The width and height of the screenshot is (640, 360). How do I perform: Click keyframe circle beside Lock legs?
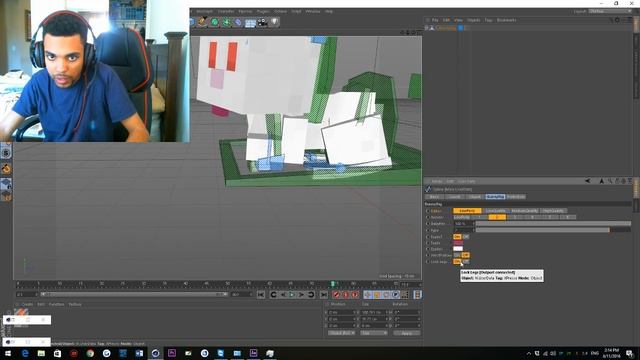(428, 262)
